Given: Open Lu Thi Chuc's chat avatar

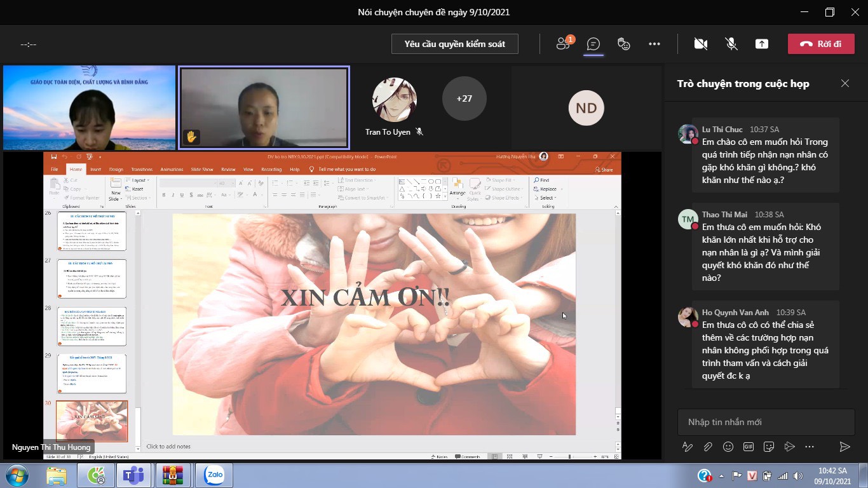Looking at the screenshot, I should (688, 134).
